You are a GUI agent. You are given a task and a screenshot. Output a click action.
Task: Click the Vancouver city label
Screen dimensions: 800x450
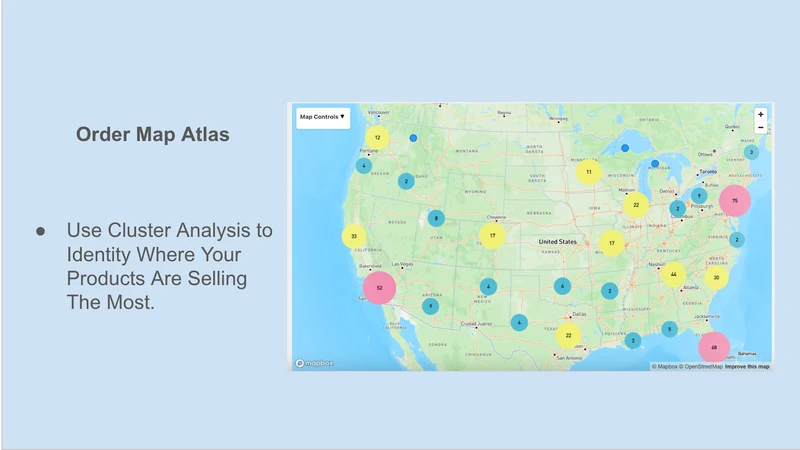379,112
